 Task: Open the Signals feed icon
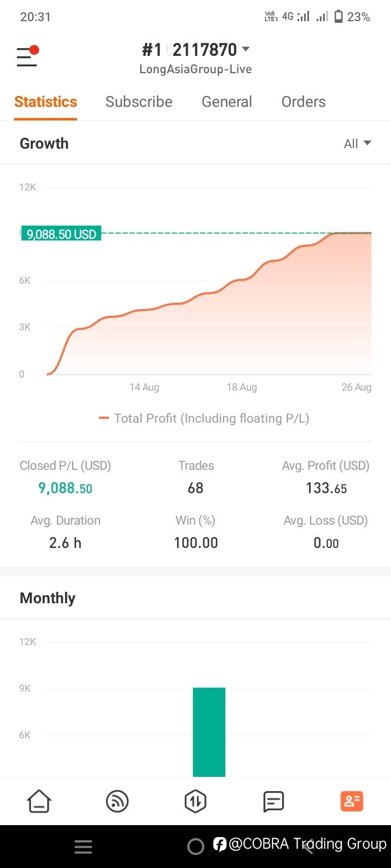[x=117, y=801]
